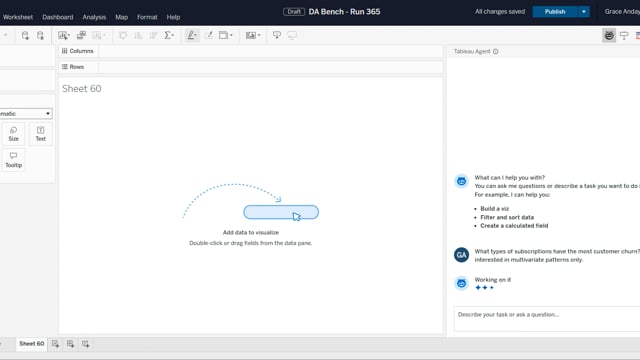This screenshot has height=360, width=640.
Task: Click the Tooltip mark card
Action: coord(13,160)
